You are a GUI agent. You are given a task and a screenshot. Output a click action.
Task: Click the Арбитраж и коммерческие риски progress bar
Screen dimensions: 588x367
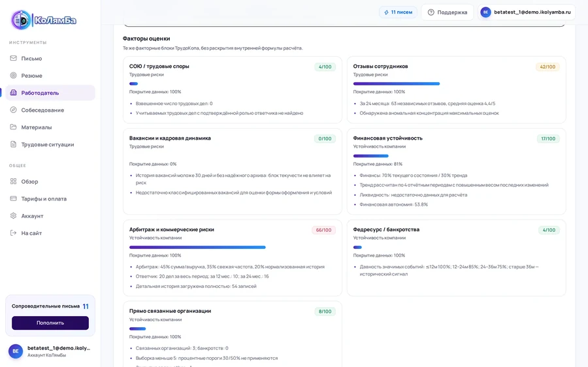[197, 247]
